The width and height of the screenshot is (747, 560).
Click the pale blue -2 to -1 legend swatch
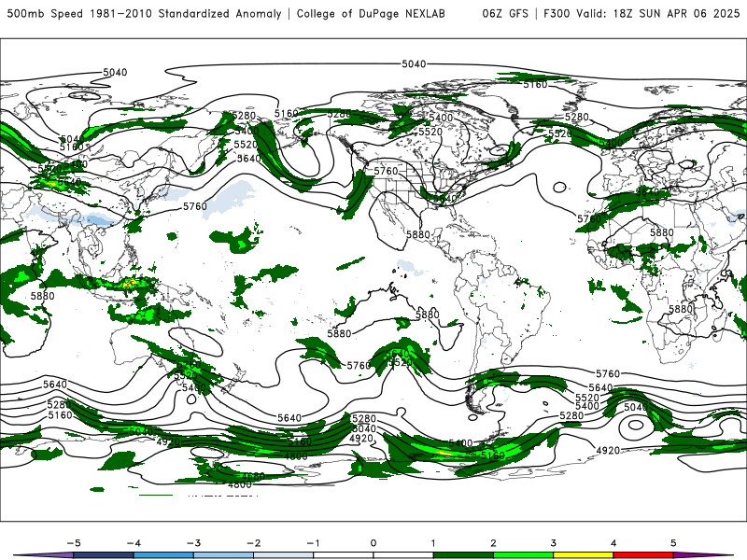284,555
